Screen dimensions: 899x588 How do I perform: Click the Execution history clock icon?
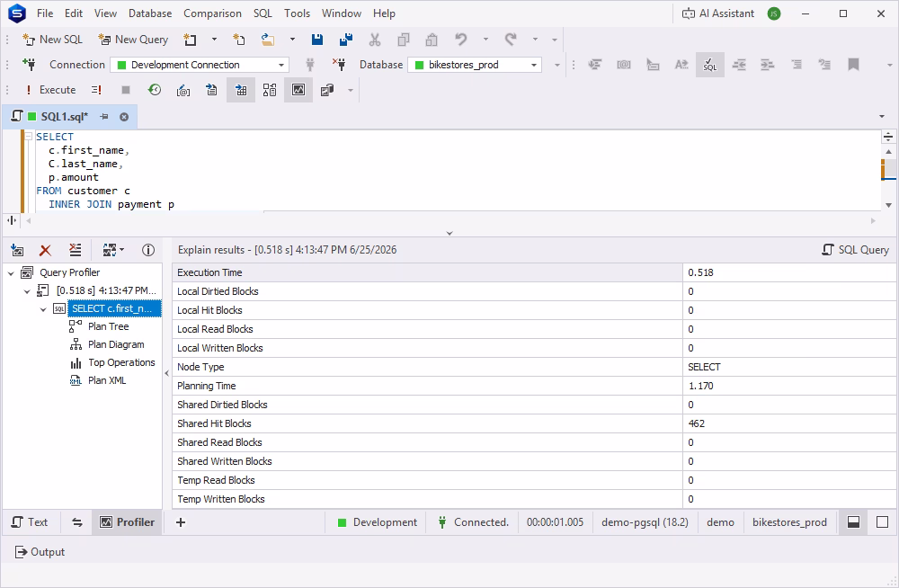pos(155,90)
